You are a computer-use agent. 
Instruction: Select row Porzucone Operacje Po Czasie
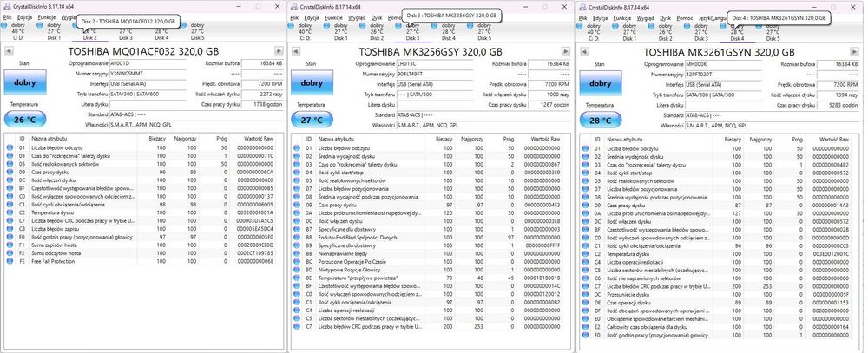(x=427, y=261)
